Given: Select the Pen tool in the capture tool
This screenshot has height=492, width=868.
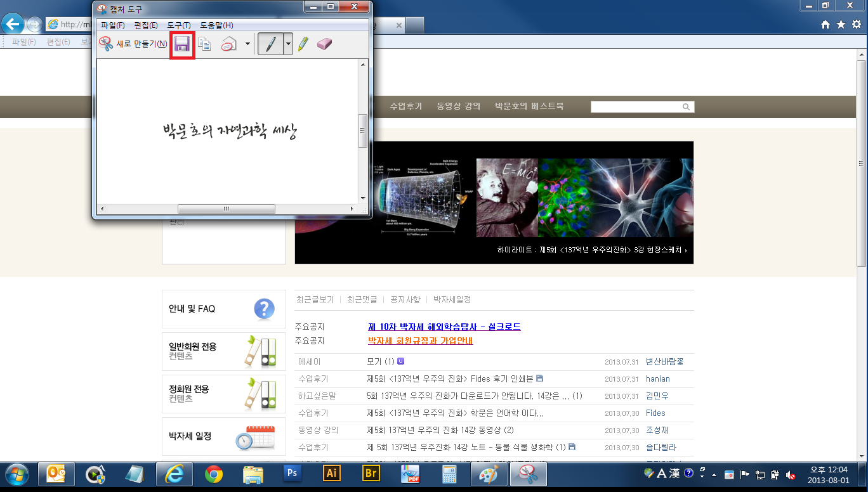Looking at the screenshot, I should (270, 44).
